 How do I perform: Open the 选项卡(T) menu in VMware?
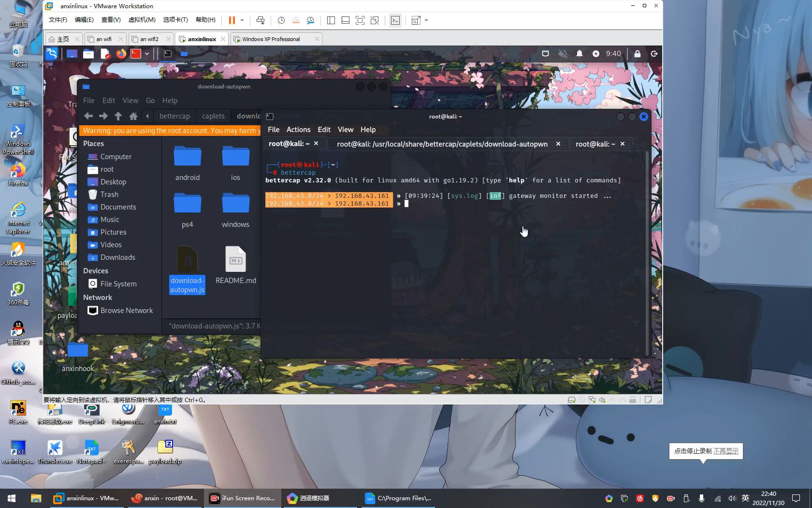pyautogui.click(x=175, y=20)
